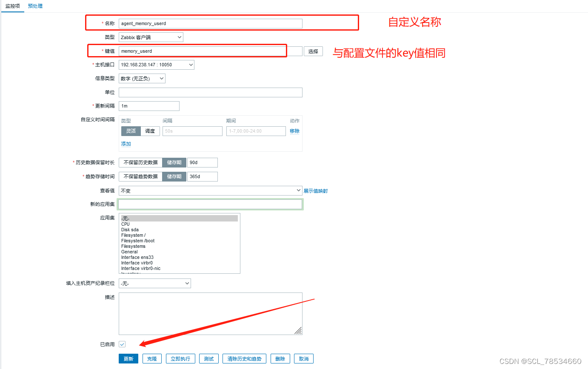Grab the 描述 textarea resize handle

pos(298,331)
